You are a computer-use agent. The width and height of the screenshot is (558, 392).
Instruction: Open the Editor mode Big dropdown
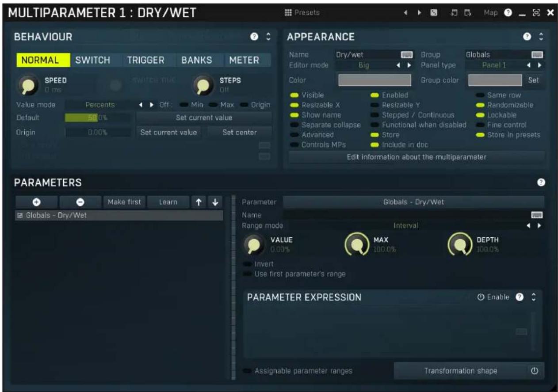pyautogui.click(x=363, y=65)
